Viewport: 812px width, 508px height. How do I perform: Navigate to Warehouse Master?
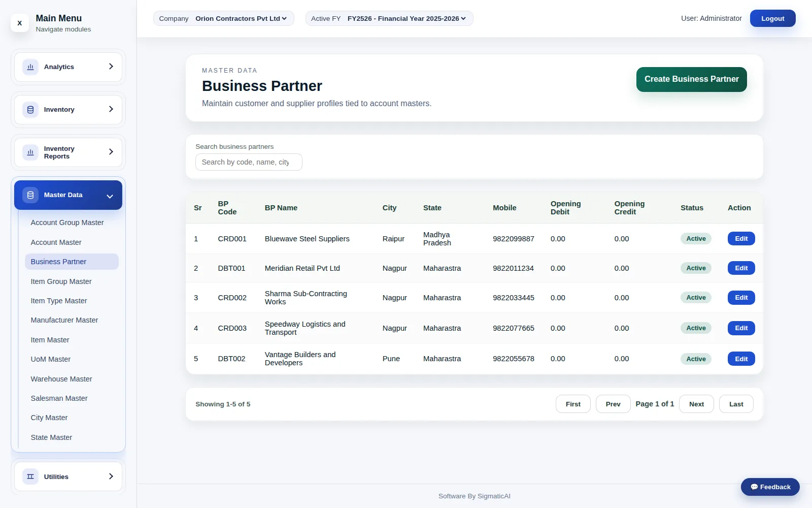coord(72,379)
